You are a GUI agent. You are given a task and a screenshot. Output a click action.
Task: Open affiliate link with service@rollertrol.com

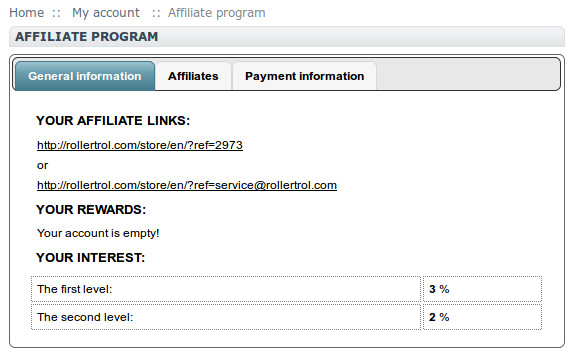[x=187, y=185]
